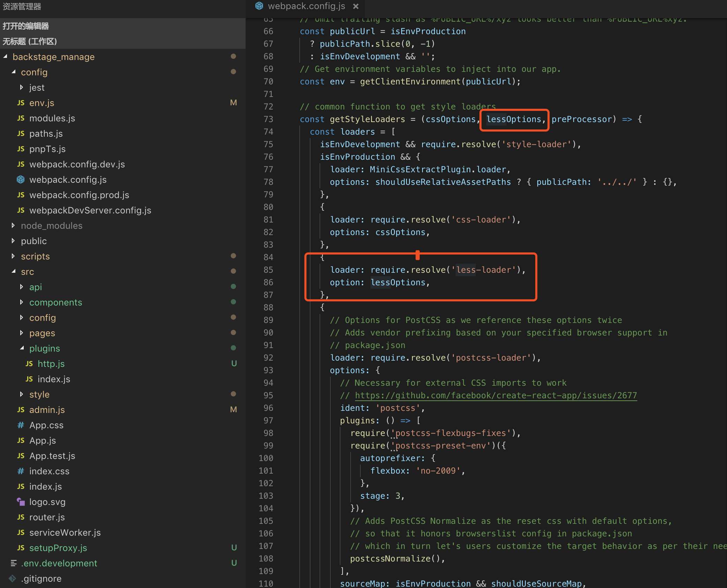Expand the node_modules folder

tap(13, 225)
